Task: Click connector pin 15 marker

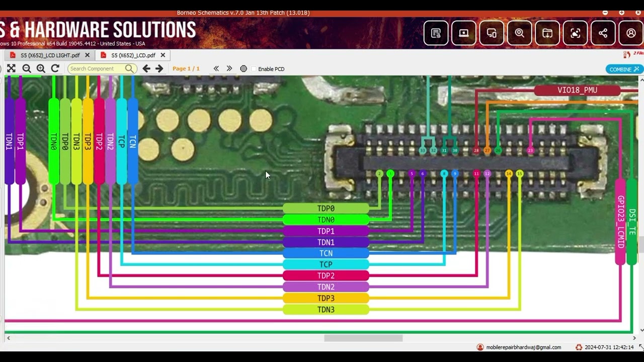Action: click(520, 173)
